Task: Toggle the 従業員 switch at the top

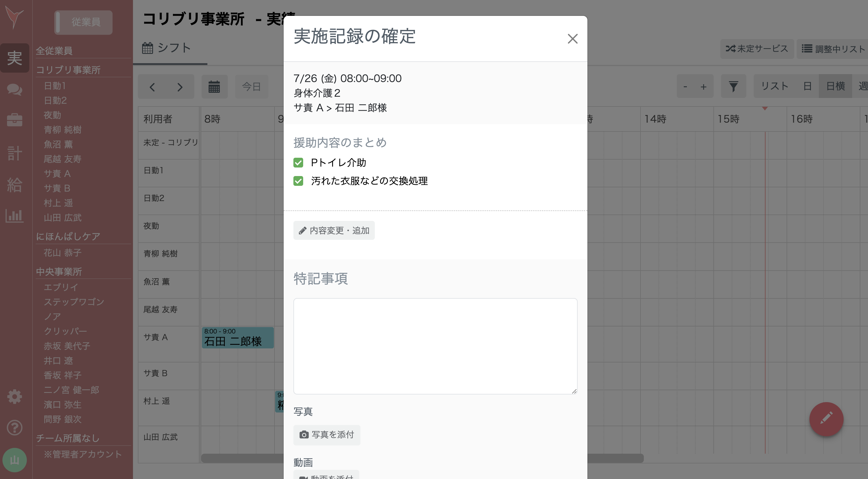Action: [83, 23]
